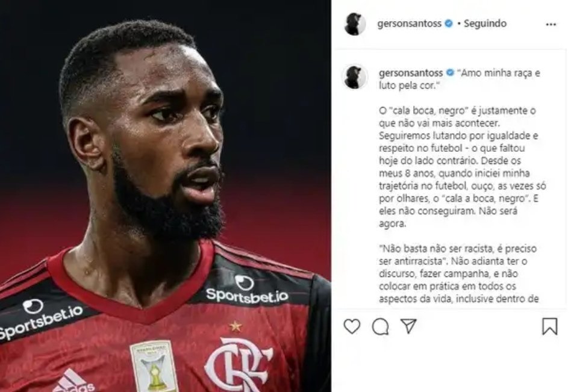Open gersonsantoss username link in the caption
Screen dimensions: 574x392
(411, 73)
